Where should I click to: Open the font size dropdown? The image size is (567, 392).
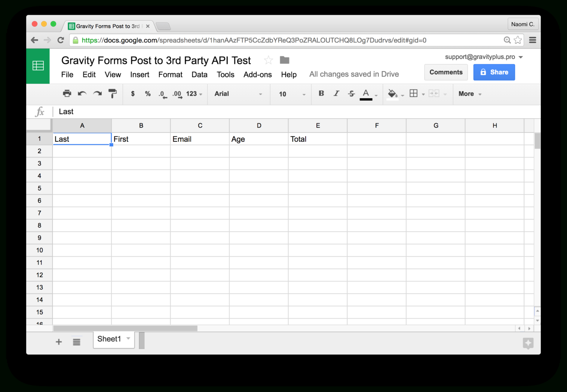point(290,93)
